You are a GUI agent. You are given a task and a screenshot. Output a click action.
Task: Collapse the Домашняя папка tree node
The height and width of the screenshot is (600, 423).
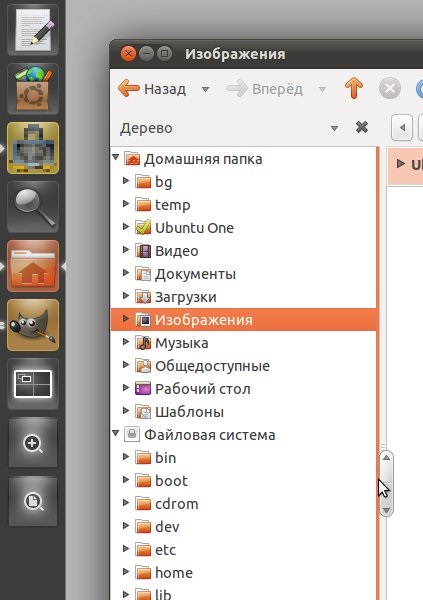116,157
